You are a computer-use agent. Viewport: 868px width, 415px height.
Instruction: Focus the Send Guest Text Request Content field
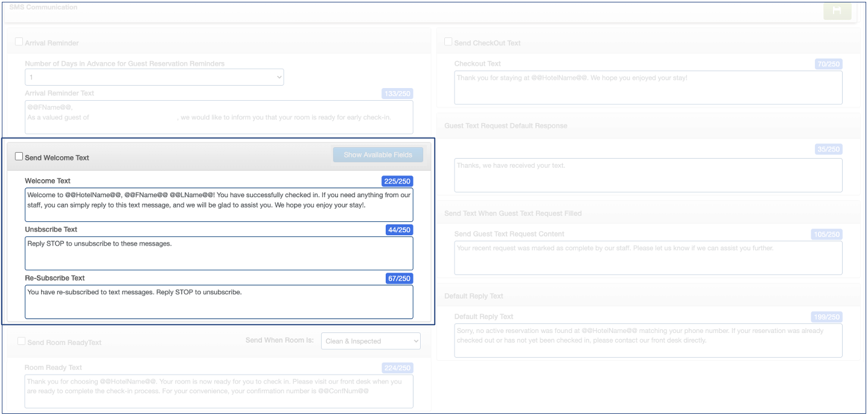[648, 258]
